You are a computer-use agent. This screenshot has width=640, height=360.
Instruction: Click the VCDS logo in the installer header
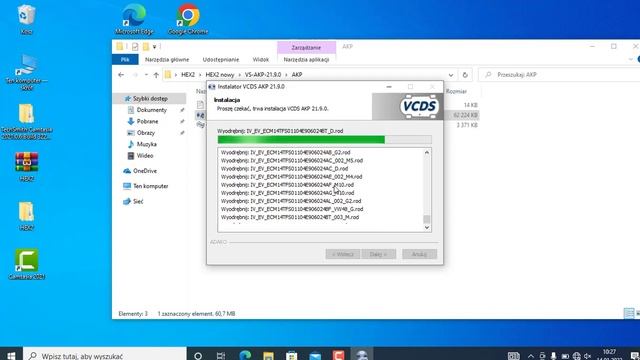pos(419,107)
